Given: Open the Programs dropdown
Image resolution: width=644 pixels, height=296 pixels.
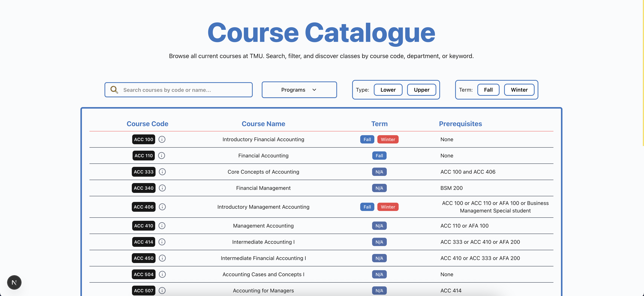Looking at the screenshot, I should [x=299, y=90].
